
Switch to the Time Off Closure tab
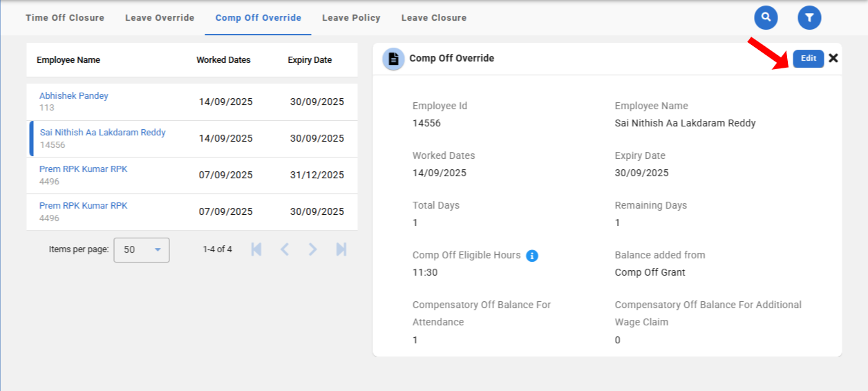pos(65,18)
